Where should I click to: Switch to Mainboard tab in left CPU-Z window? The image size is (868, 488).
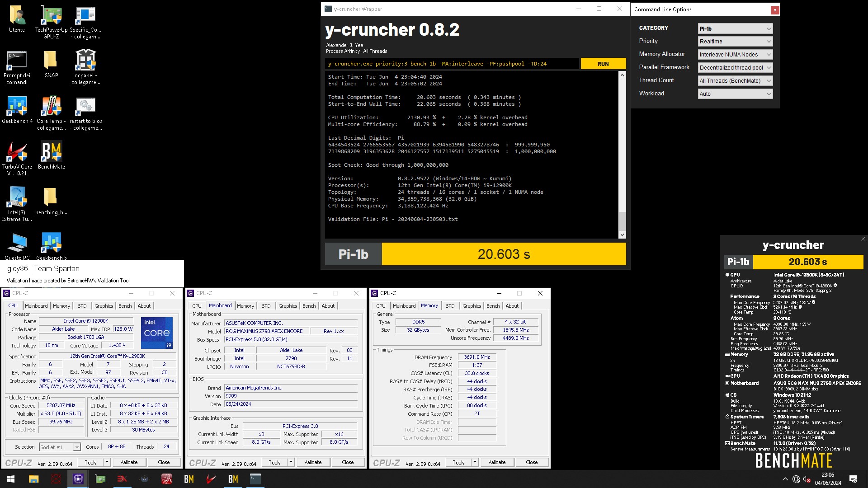click(x=36, y=306)
